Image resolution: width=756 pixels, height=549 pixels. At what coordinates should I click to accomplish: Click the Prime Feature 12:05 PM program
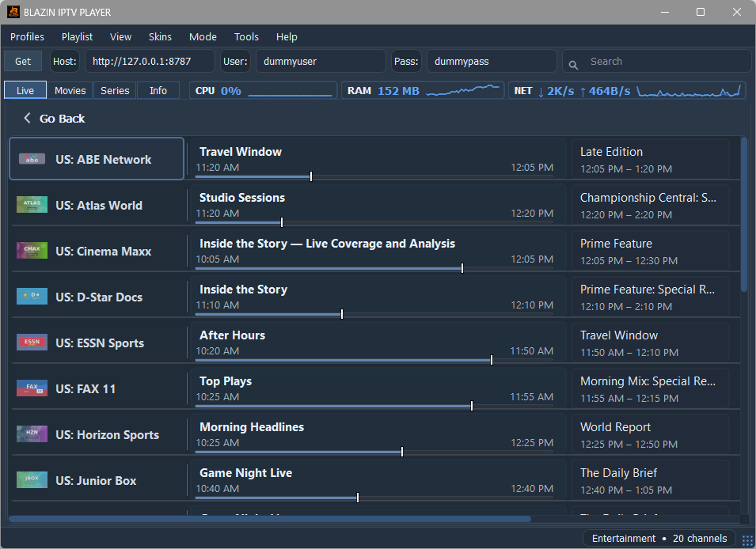[650, 251]
